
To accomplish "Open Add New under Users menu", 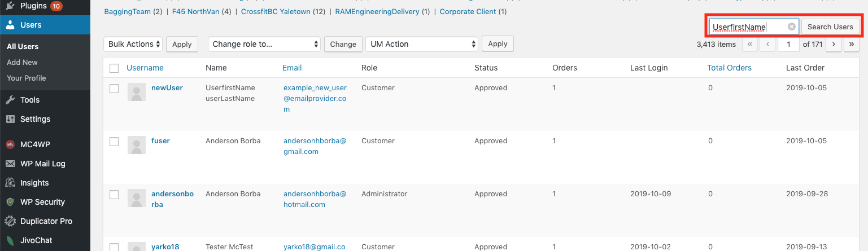I will tap(22, 62).
